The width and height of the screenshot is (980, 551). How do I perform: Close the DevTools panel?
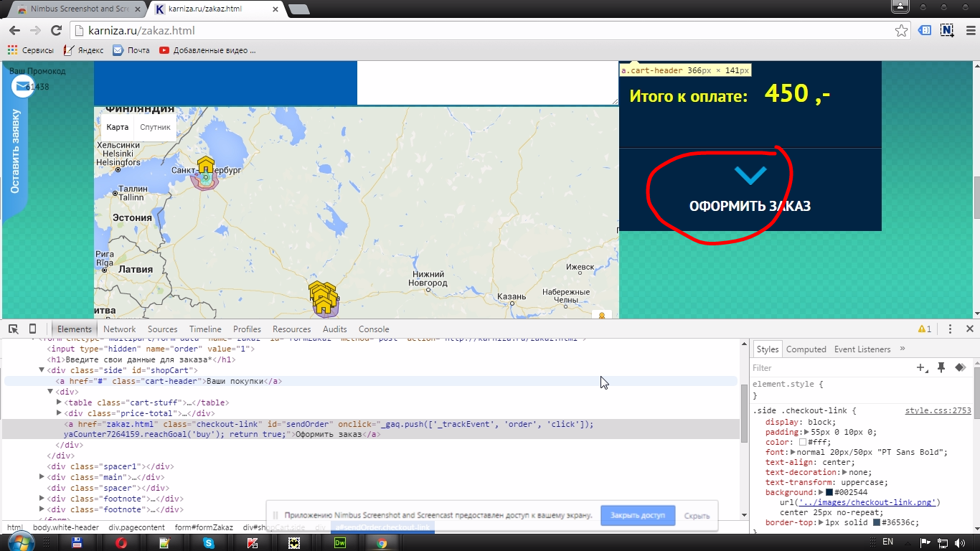point(969,329)
